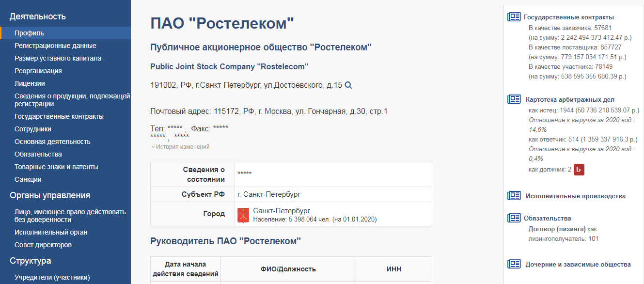Expand История изменений under the phone numbers
Screen dimensions: 644x284
(x=180, y=147)
